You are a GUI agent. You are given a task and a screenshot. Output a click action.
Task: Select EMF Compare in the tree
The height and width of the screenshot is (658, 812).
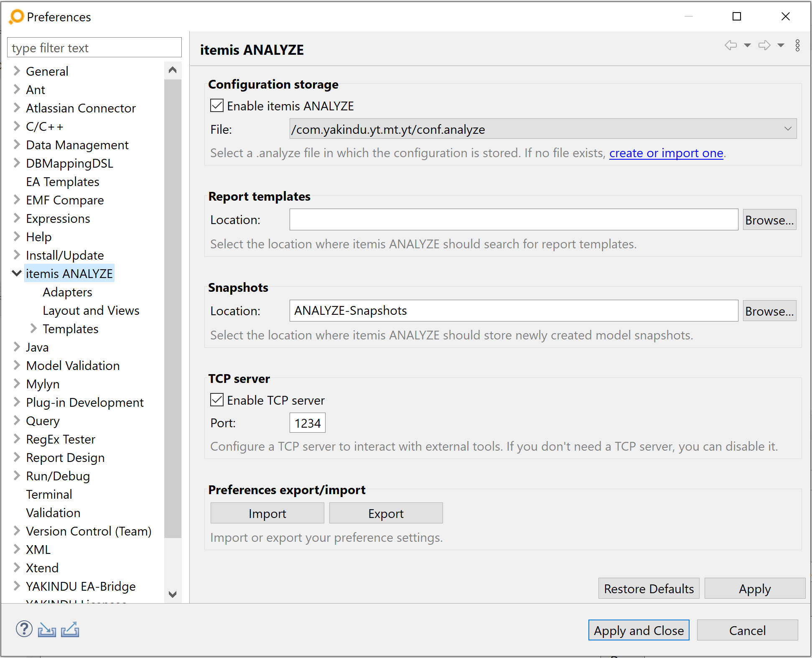65,200
